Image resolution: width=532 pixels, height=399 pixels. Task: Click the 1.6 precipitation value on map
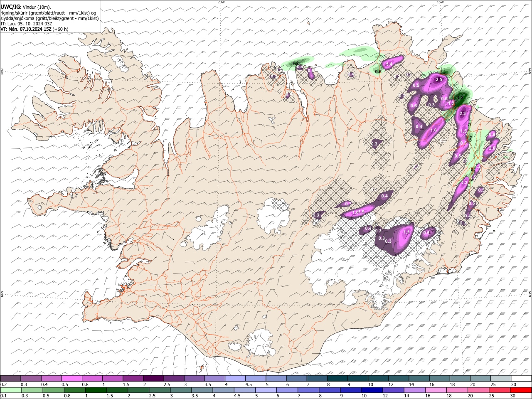tap(433, 130)
